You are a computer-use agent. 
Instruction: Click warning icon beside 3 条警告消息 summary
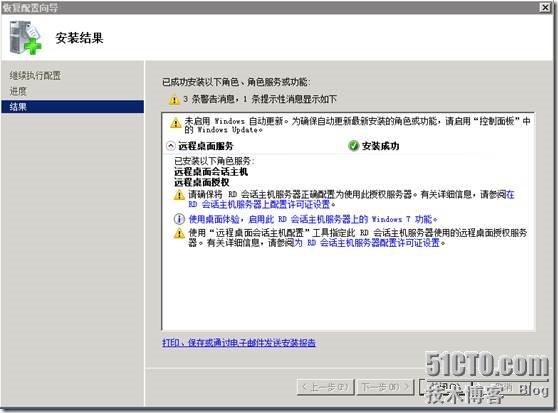click(174, 100)
